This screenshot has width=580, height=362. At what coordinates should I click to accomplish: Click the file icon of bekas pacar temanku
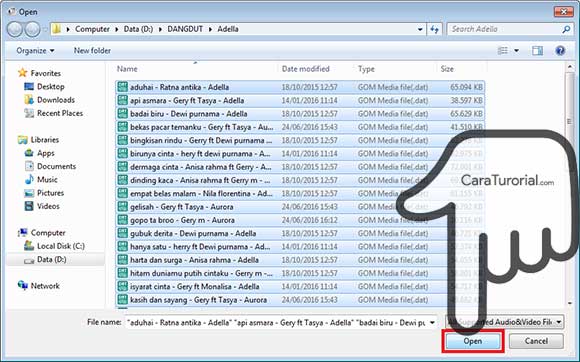pyautogui.click(x=122, y=127)
